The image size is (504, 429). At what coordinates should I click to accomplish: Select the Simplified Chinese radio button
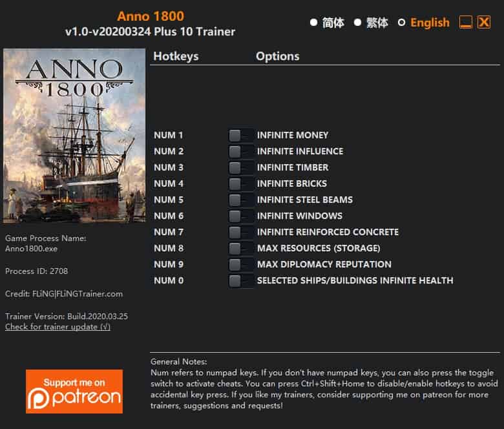[x=314, y=23]
